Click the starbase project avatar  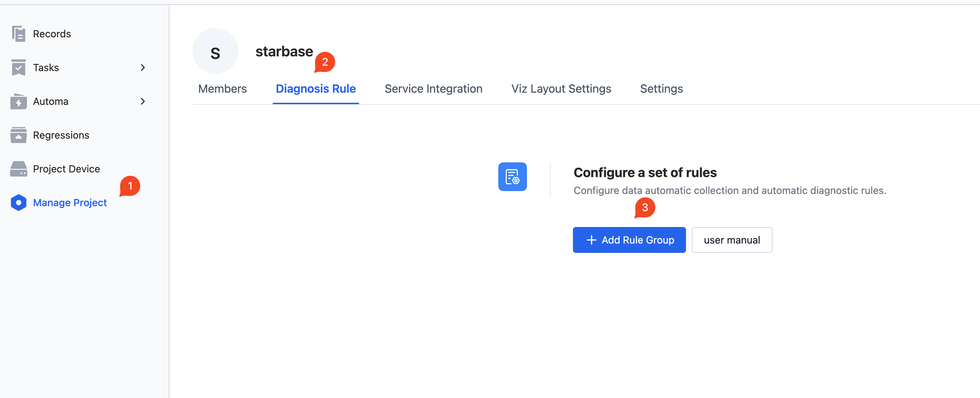coord(215,51)
